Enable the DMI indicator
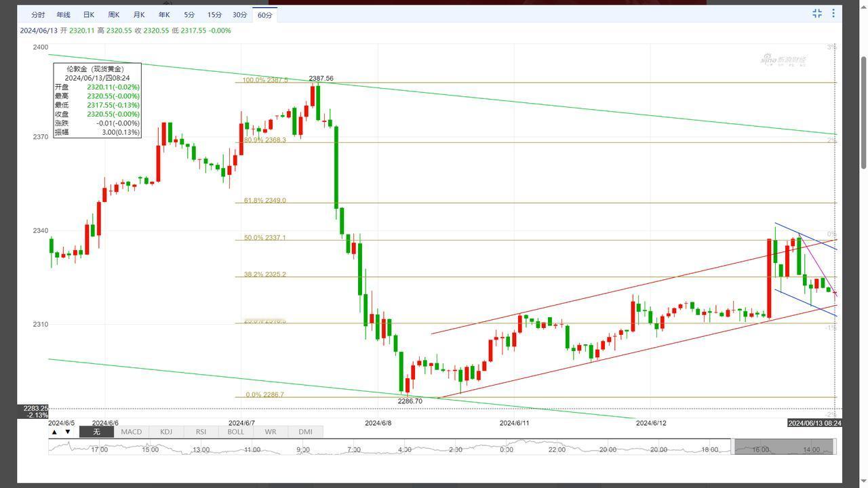The height and width of the screenshot is (488, 868). (x=305, y=432)
